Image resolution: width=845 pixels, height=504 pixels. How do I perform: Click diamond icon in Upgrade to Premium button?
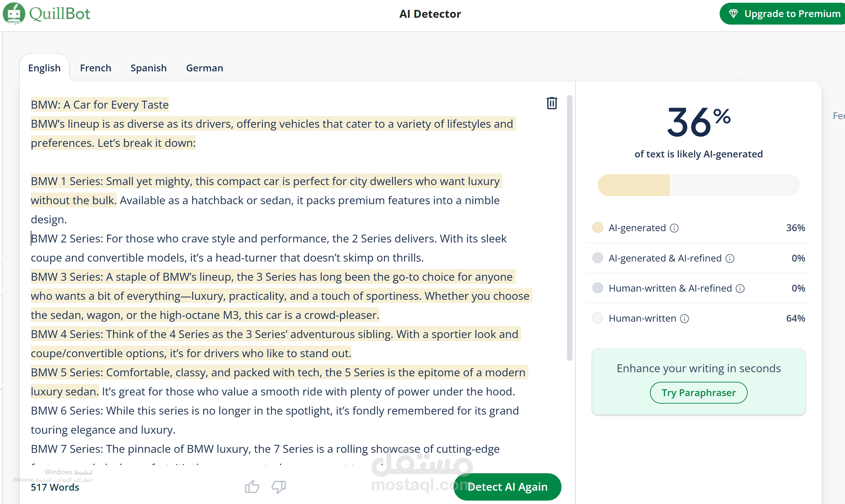pos(733,14)
